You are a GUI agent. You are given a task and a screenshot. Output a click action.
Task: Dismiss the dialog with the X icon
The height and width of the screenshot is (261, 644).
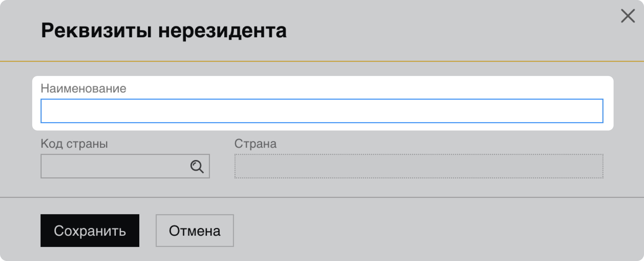point(628,16)
